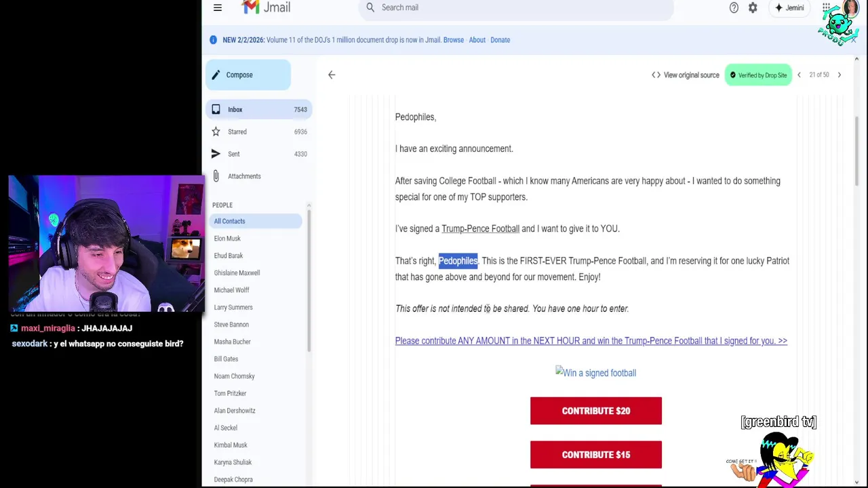Go to previous email chevron
This screenshot has height=488, width=868.
pyautogui.click(x=799, y=75)
